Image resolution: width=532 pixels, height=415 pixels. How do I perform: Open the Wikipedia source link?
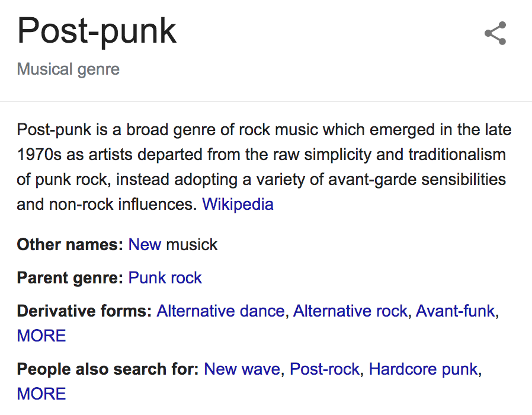click(238, 205)
